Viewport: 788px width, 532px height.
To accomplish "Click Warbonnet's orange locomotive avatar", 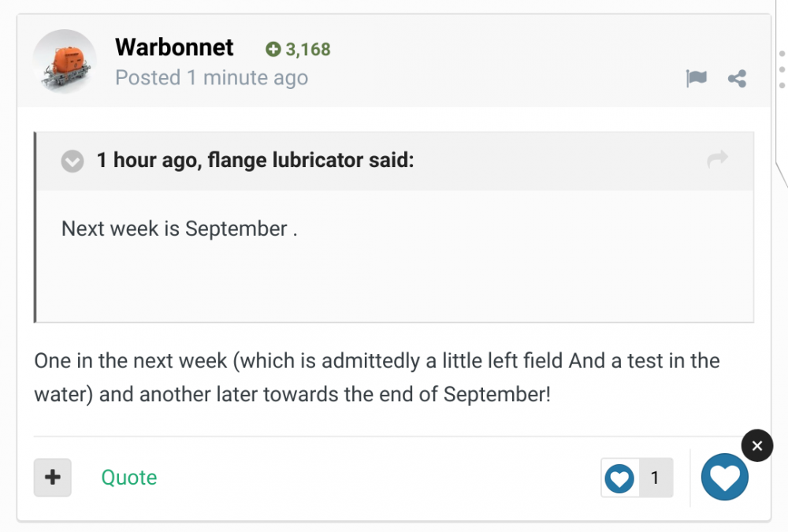I will (65, 61).
